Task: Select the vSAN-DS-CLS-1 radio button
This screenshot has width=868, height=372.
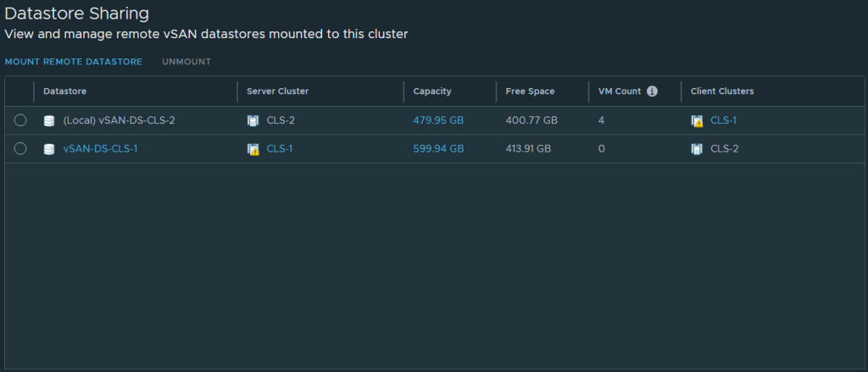Action: 20,149
